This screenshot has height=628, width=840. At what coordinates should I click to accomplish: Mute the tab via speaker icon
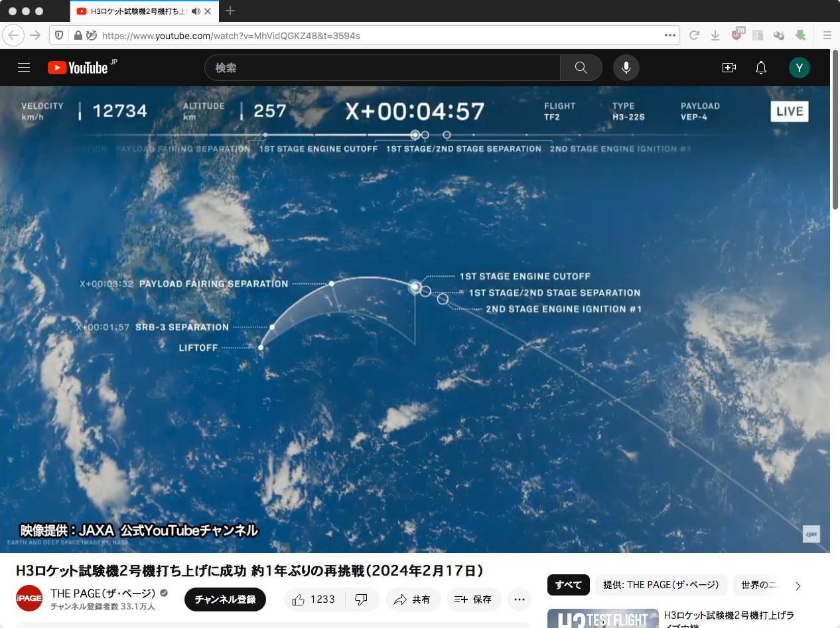point(196,11)
